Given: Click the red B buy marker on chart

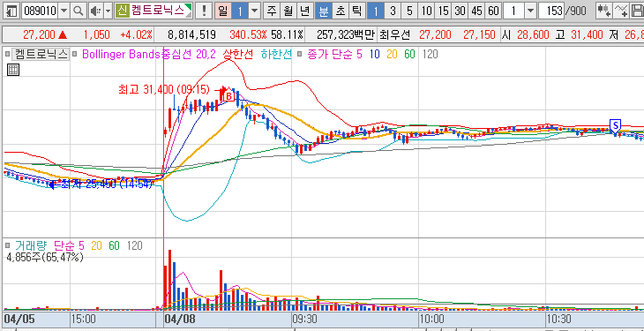Looking at the screenshot, I should tap(228, 96).
